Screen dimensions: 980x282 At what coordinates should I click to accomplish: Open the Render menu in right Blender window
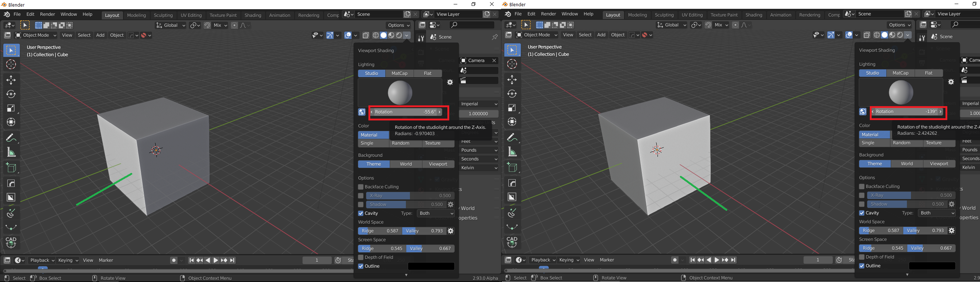[548, 14]
